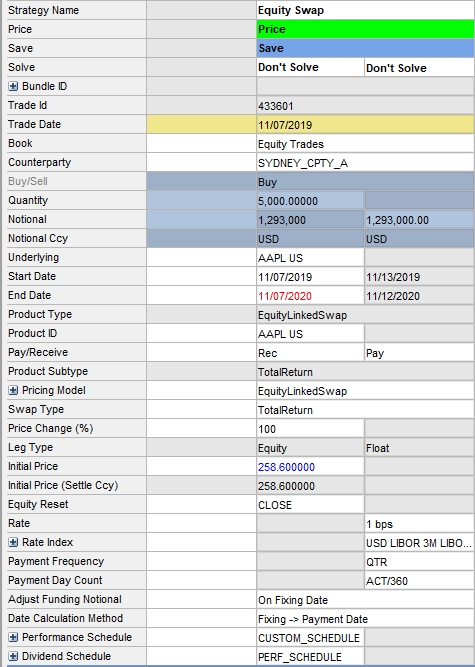Click Payment Day Count ACT/360
Viewport: 475px width, 667px height.
[419, 580]
